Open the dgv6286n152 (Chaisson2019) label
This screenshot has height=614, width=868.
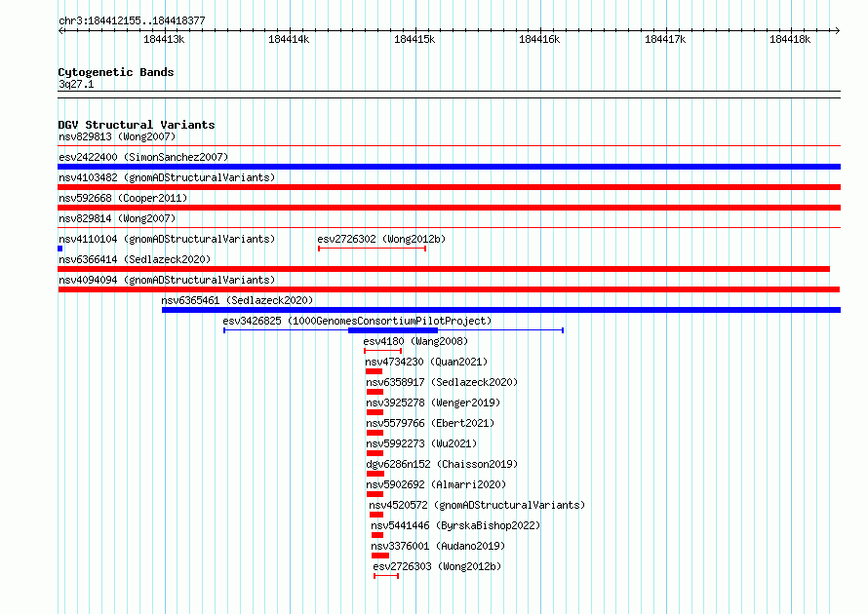click(x=442, y=464)
